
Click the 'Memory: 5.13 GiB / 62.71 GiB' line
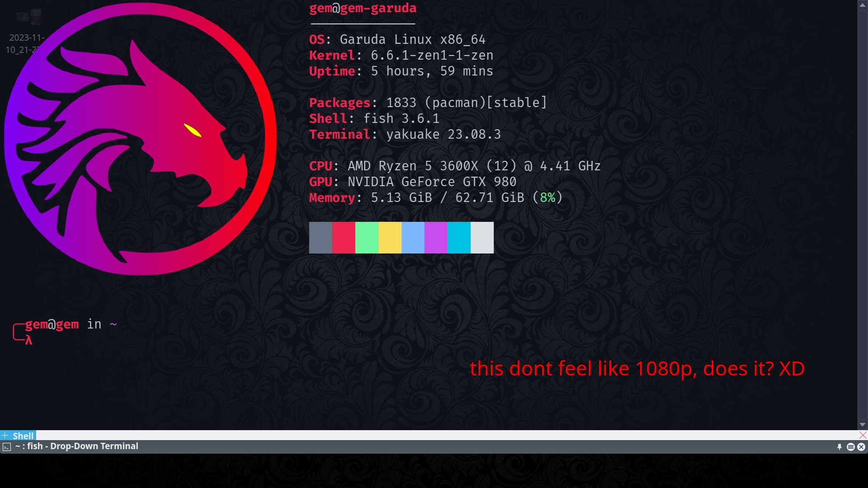[436, 198]
